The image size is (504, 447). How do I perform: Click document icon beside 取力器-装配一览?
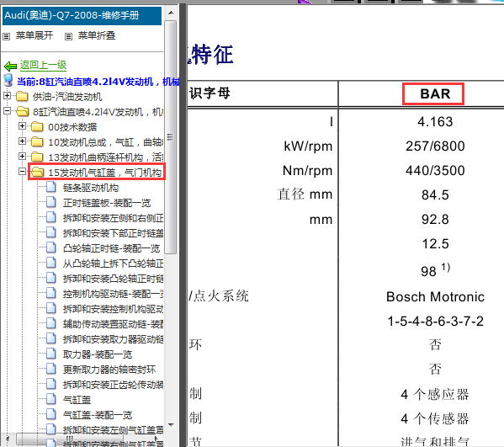point(51,354)
